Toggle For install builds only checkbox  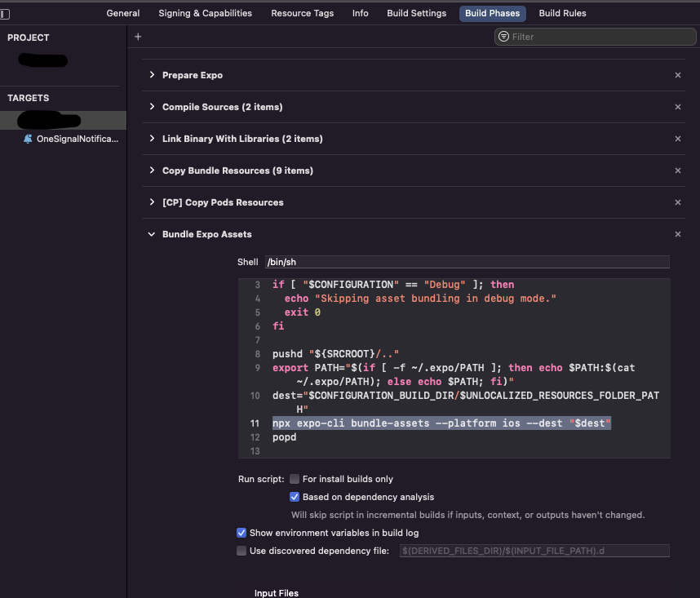[x=295, y=479]
